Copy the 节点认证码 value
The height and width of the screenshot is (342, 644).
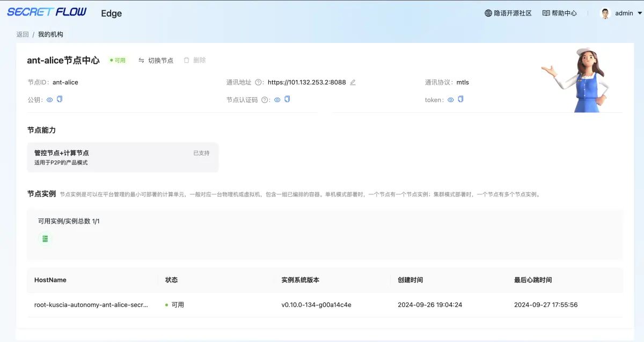(287, 99)
